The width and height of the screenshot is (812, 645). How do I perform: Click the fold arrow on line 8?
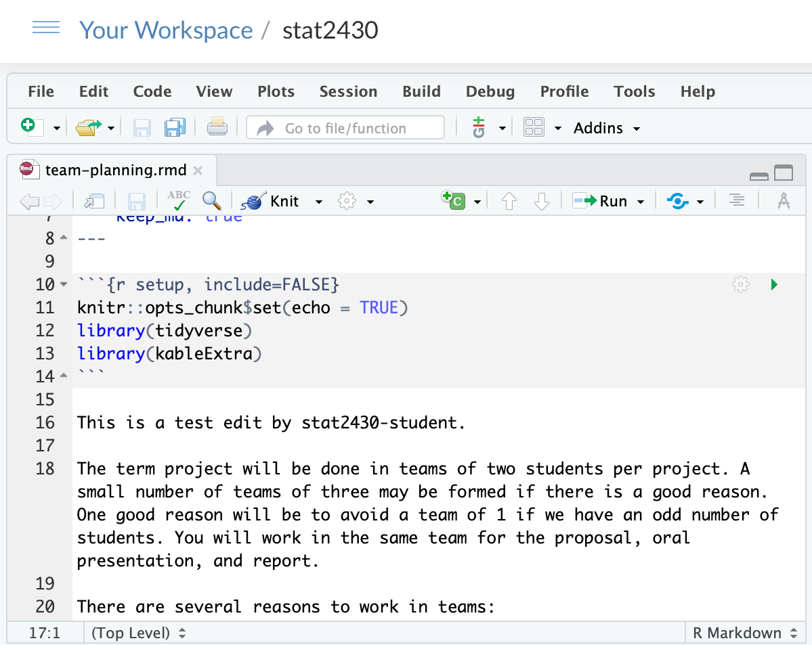click(64, 238)
